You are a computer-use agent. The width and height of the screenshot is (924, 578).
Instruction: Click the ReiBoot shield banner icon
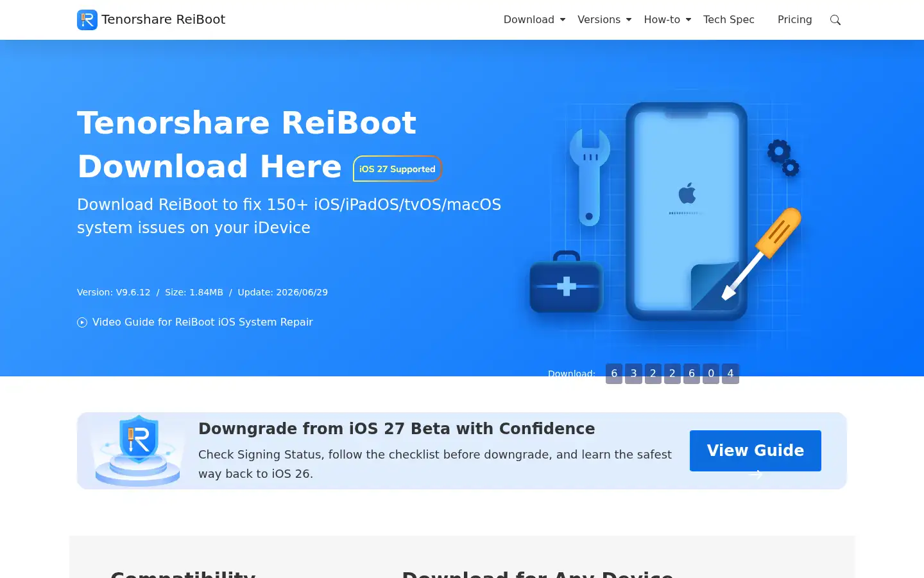138,450
